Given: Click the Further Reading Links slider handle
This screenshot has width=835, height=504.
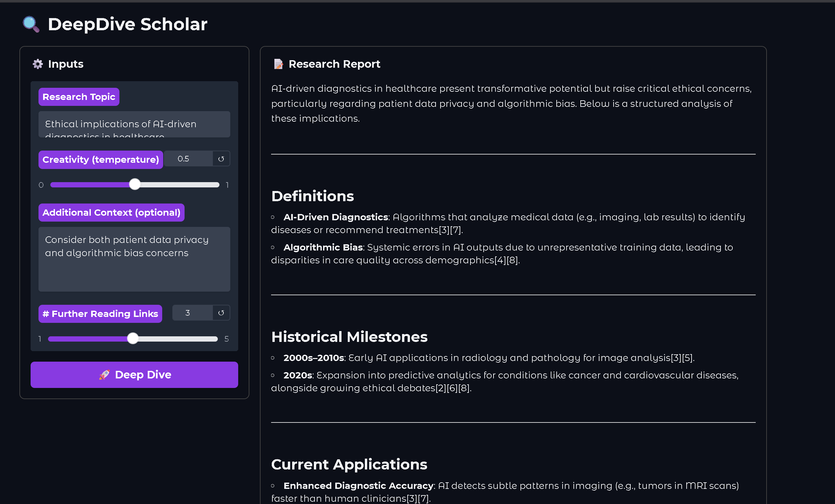Looking at the screenshot, I should (x=133, y=338).
